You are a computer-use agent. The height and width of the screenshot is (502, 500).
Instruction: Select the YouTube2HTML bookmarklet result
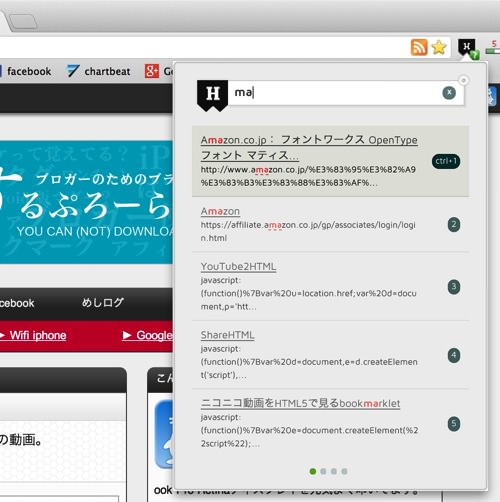pyautogui.click(x=330, y=287)
